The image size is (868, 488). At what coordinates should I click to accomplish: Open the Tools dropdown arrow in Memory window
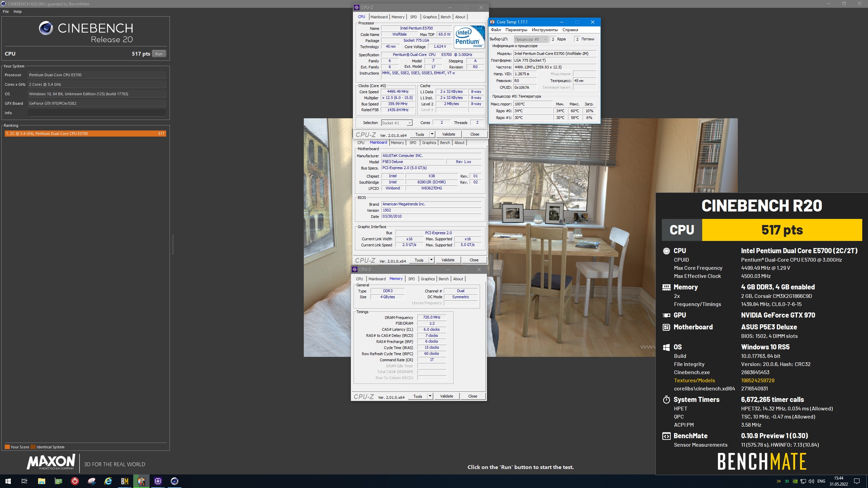430,396
